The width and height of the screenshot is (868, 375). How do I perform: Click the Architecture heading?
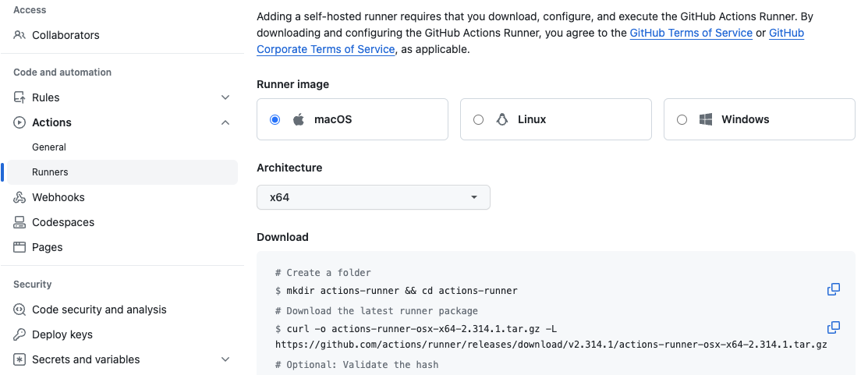289,168
